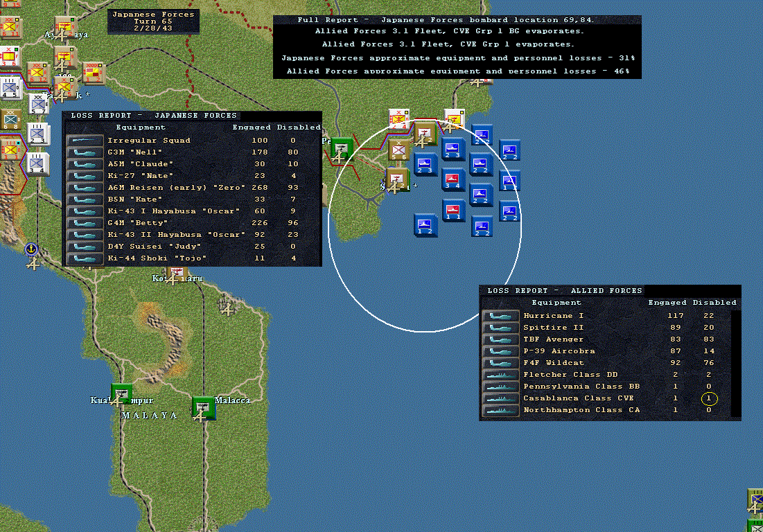Image resolution: width=763 pixels, height=532 pixels.
Task: Click the Engaged header in Allied loss report
Action: pyautogui.click(x=667, y=303)
